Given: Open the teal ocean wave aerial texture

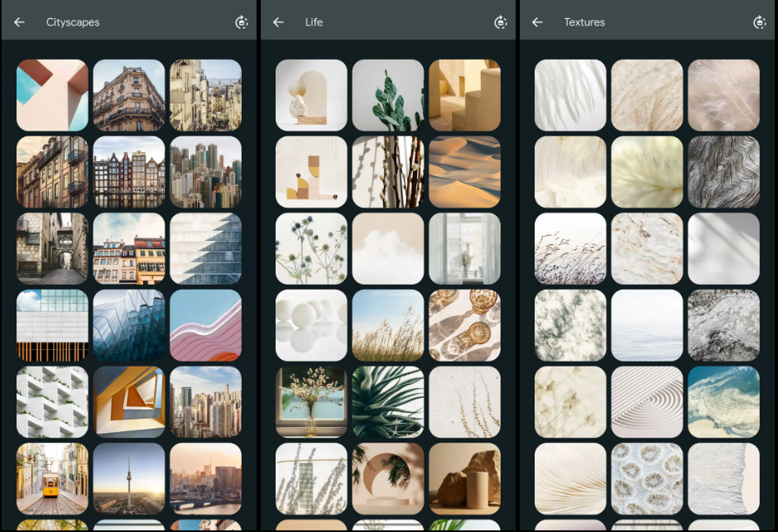Looking at the screenshot, I should [x=724, y=402].
